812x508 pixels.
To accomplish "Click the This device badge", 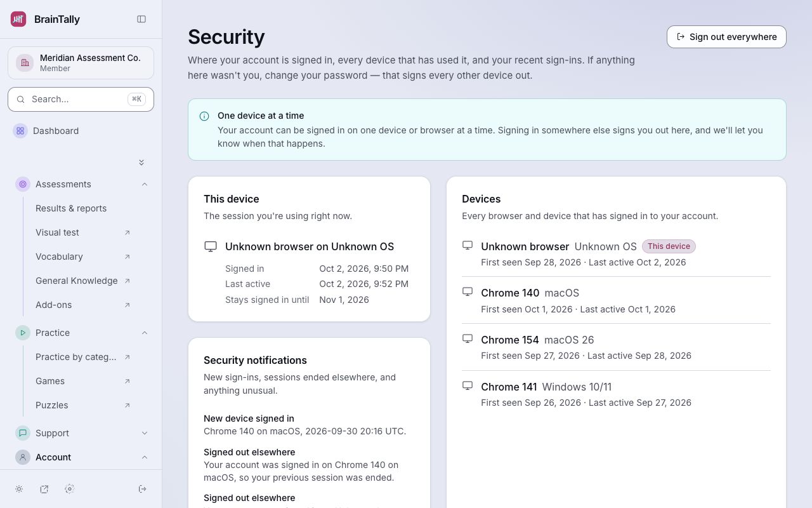I will pos(669,246).
